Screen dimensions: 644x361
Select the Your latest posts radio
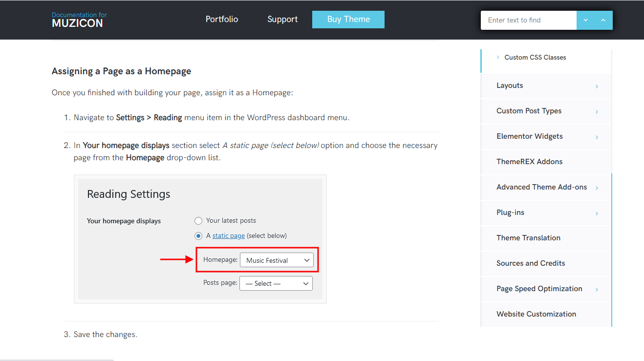[198, 221]
